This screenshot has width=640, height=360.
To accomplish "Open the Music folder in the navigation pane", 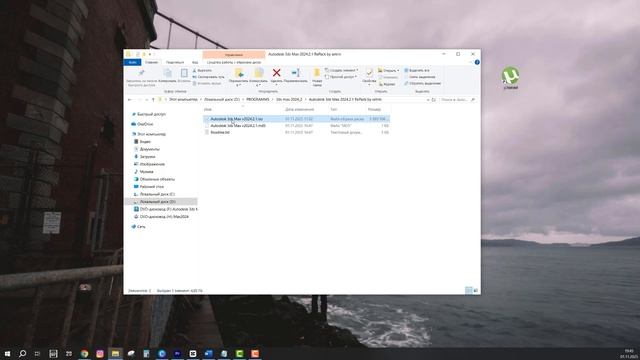I will click(x=146, y=172).
